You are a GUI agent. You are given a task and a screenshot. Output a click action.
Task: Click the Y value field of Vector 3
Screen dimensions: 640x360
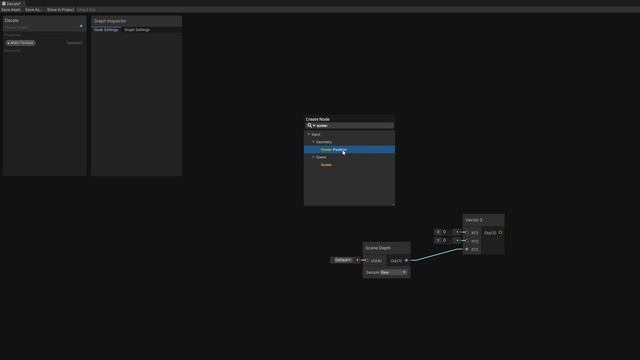point(448,240)
